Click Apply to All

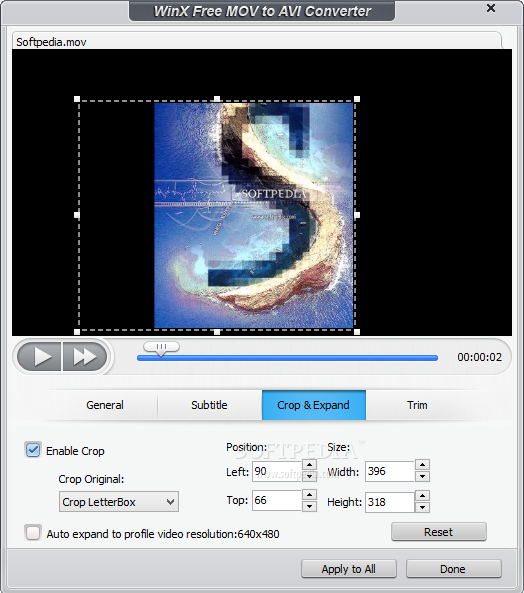coord(349,569)
